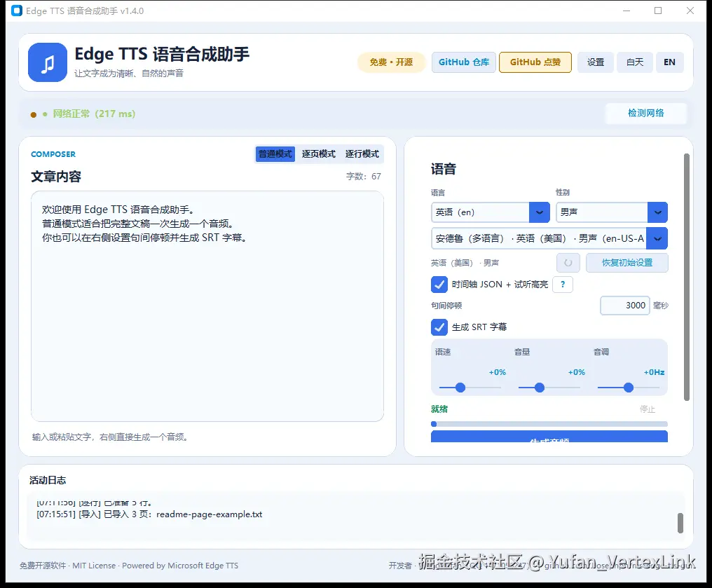This screenshot has height=588, width=712.
Task: Click the 音量 slider handle
Action: point(540,388)
